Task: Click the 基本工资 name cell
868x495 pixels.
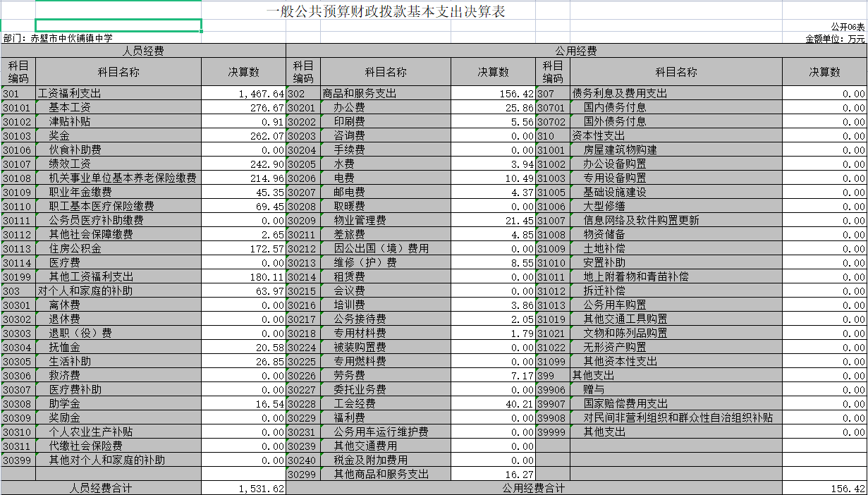Action: 118,107
